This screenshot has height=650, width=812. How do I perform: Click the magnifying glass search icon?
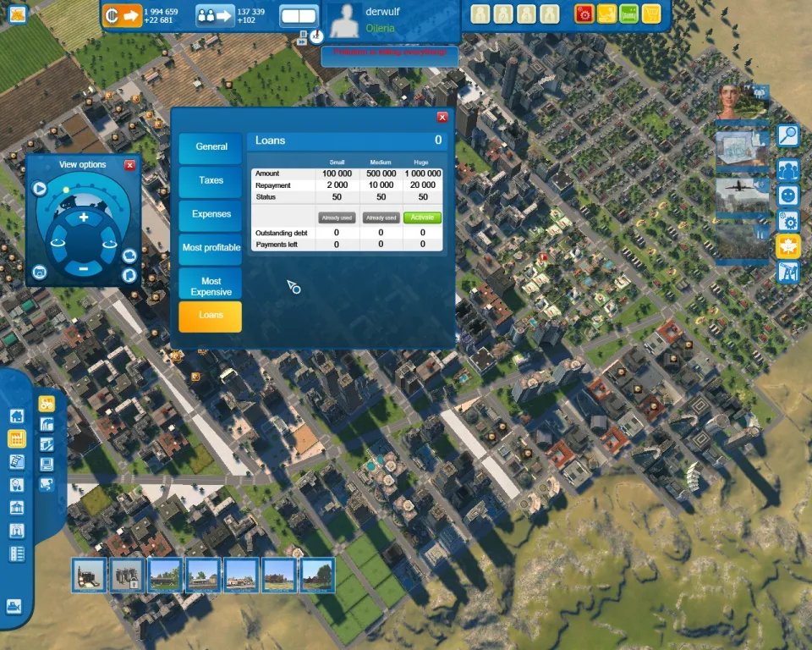[787, 135]
